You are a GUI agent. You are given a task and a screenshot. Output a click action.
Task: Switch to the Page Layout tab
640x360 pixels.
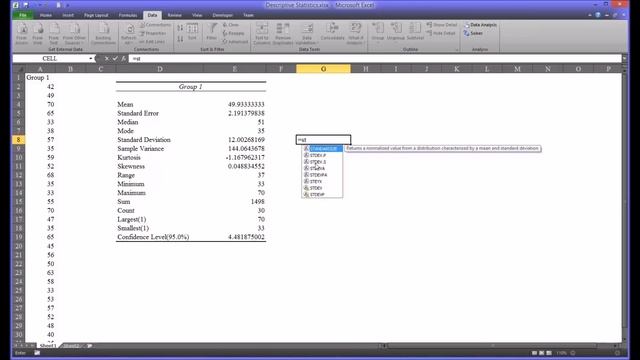96,15
